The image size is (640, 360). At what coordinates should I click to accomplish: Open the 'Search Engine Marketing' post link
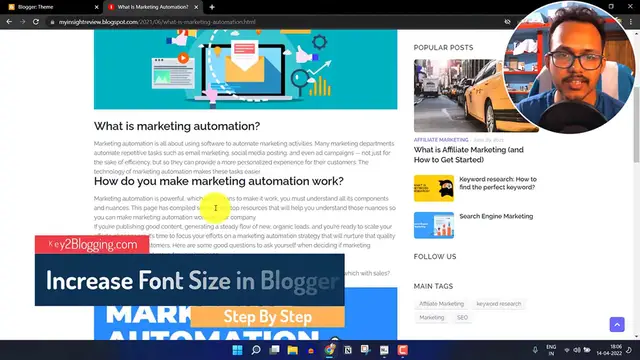(496, 216)
